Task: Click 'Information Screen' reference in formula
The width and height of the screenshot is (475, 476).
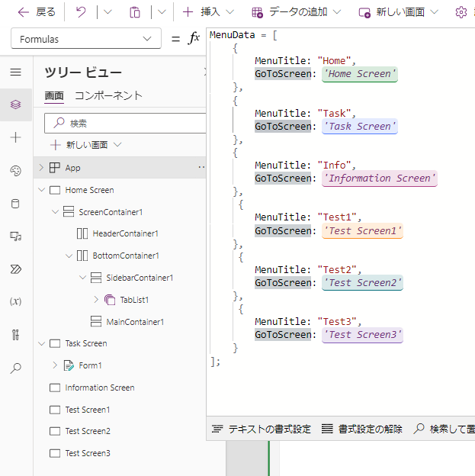Action: (380, 178)
